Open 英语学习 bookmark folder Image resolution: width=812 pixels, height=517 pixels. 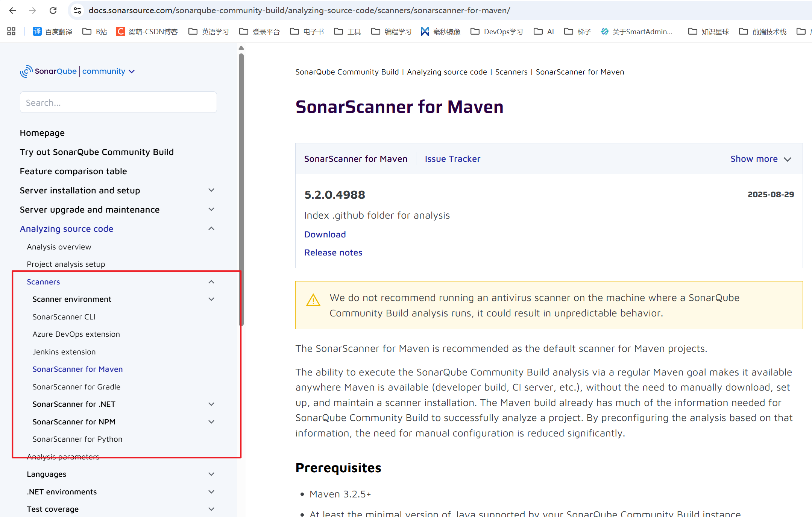pyautogui.click(x=209, y=32)
